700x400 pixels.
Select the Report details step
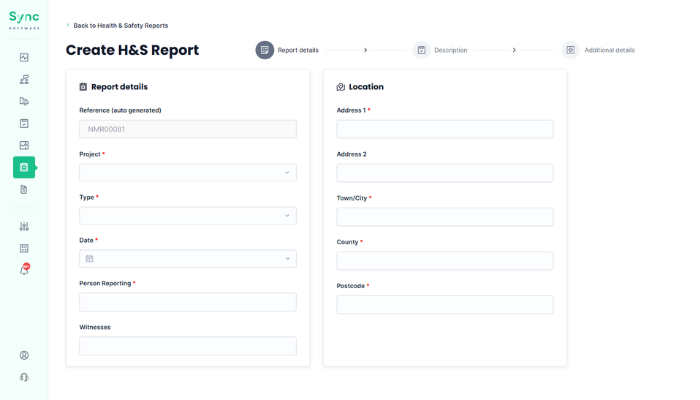click(288, 50)
